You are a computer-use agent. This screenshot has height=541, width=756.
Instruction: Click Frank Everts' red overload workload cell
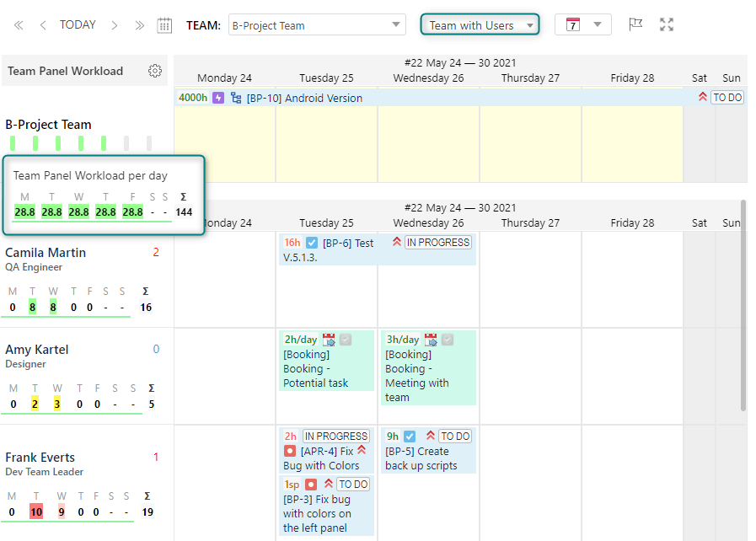click(35, 512)
